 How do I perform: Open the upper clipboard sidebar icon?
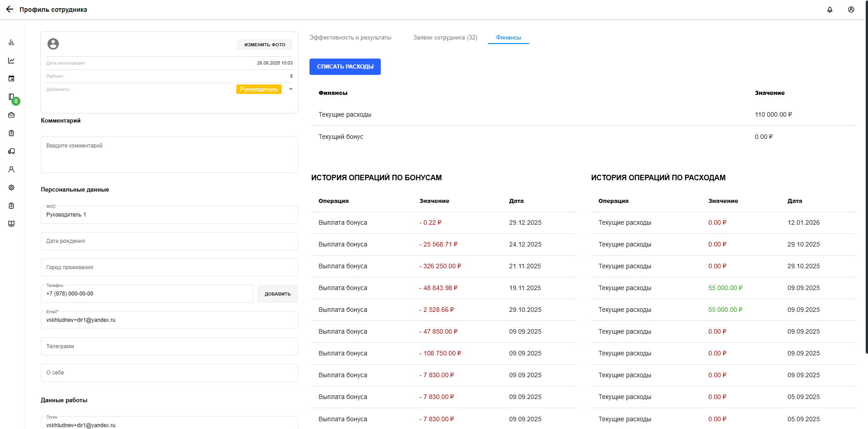[x=11, y=133]
